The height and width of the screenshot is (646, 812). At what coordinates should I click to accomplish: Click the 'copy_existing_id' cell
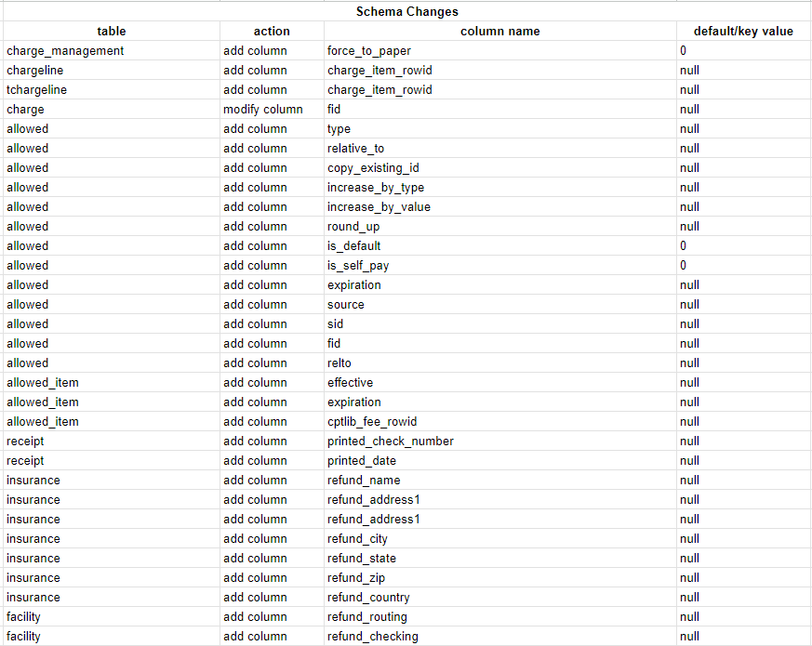click(499, 167)
